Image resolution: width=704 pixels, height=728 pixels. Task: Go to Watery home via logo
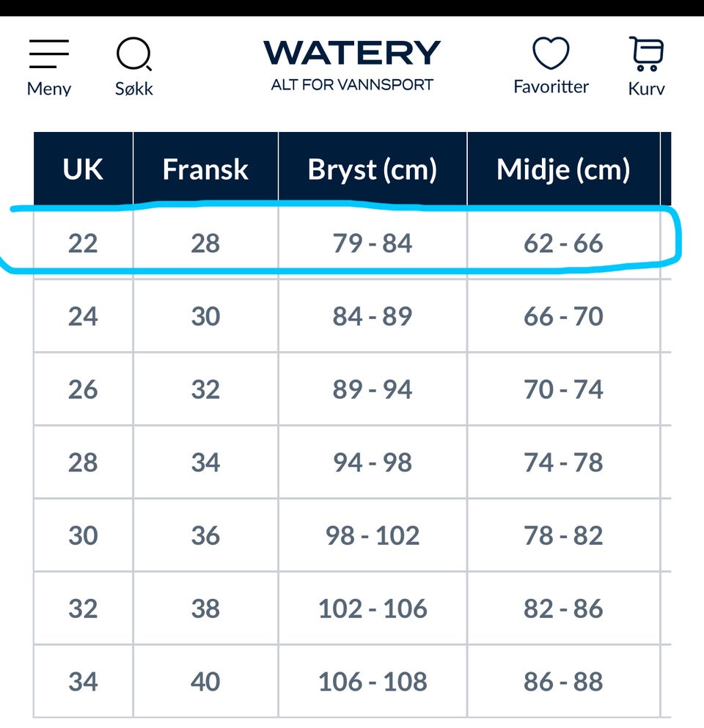click(352, 54)
